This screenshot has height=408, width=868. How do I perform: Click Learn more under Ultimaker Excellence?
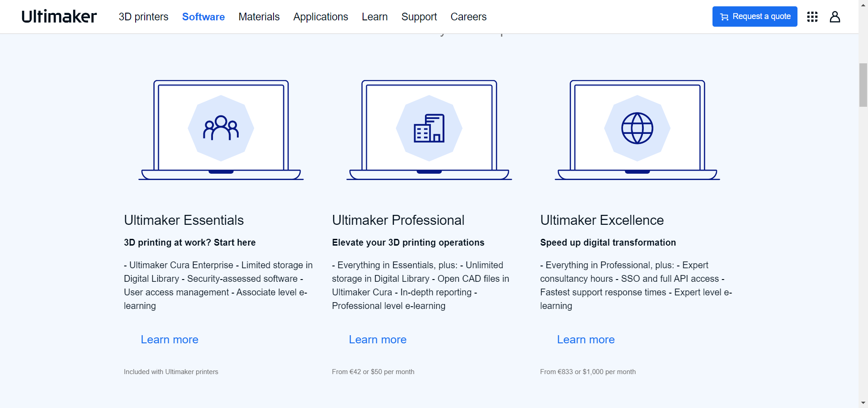pyautogui.click(x=586, y=340)
